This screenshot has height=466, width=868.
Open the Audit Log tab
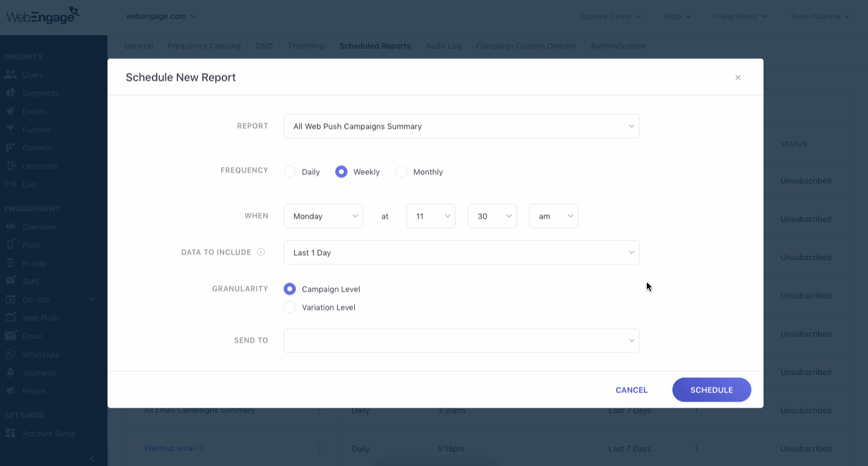[443, 46]
